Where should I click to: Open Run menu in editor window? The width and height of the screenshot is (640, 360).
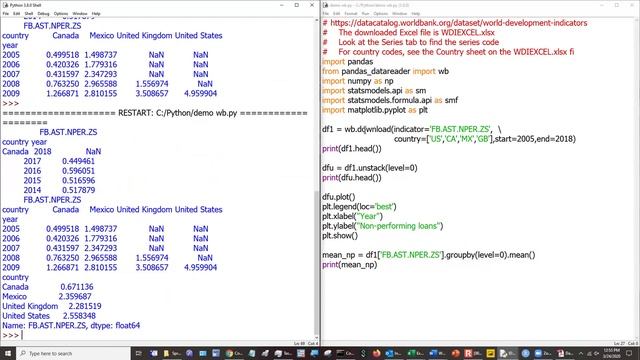click(365, 13)
